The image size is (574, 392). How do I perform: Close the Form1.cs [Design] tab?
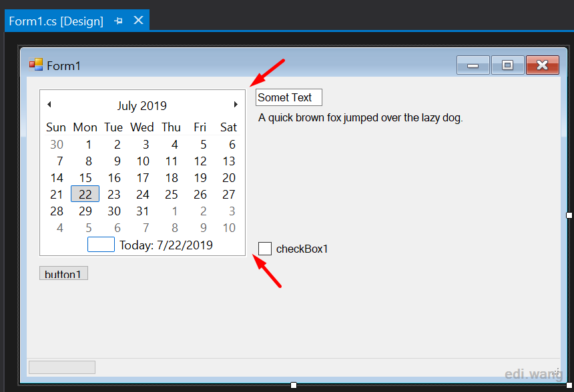[x=138, y=20]
